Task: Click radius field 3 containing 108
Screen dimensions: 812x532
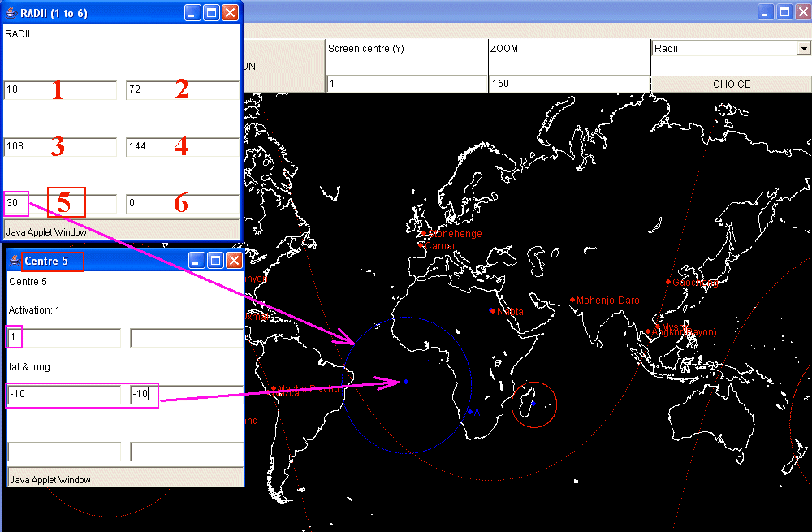Action: click(x=60, y=146)
